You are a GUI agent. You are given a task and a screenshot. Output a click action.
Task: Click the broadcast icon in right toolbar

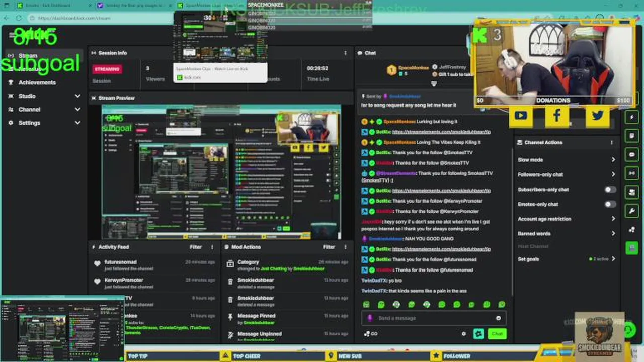pyautogui.click(x=632, y=173)
